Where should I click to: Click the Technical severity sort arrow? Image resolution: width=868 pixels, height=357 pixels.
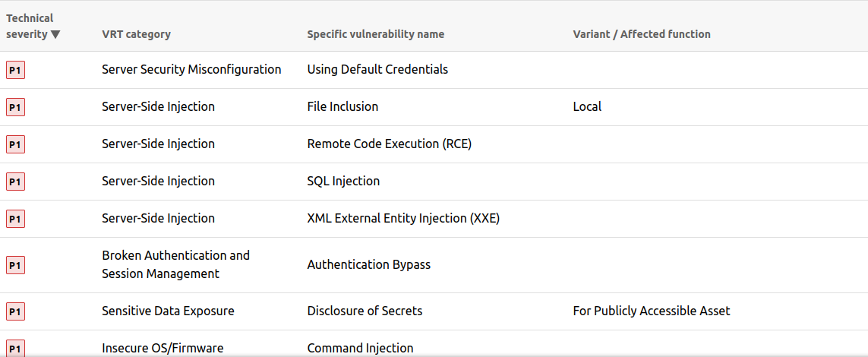(x=55, y=34)
